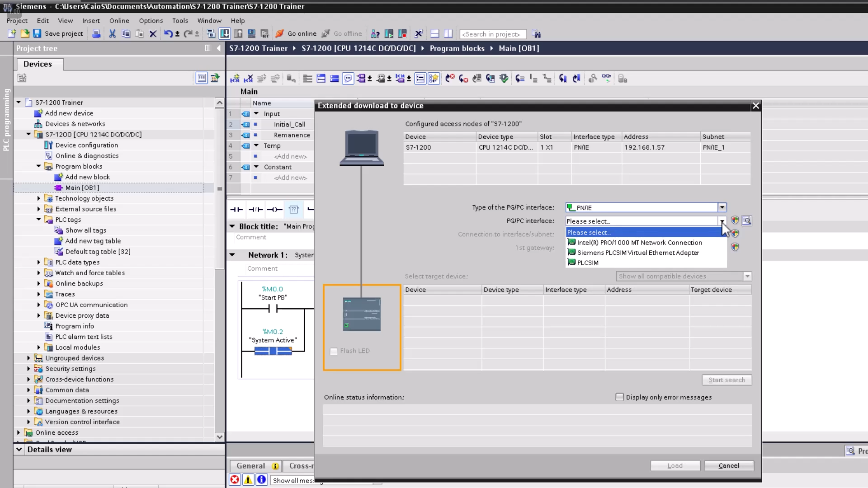Toggle the network comments icon in editor toolbar

420,79
